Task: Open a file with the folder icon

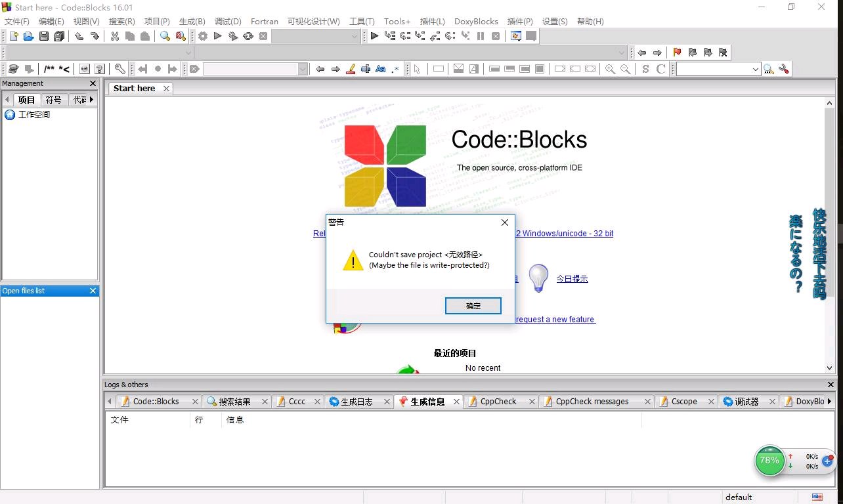Action: [x=28, y=36]
